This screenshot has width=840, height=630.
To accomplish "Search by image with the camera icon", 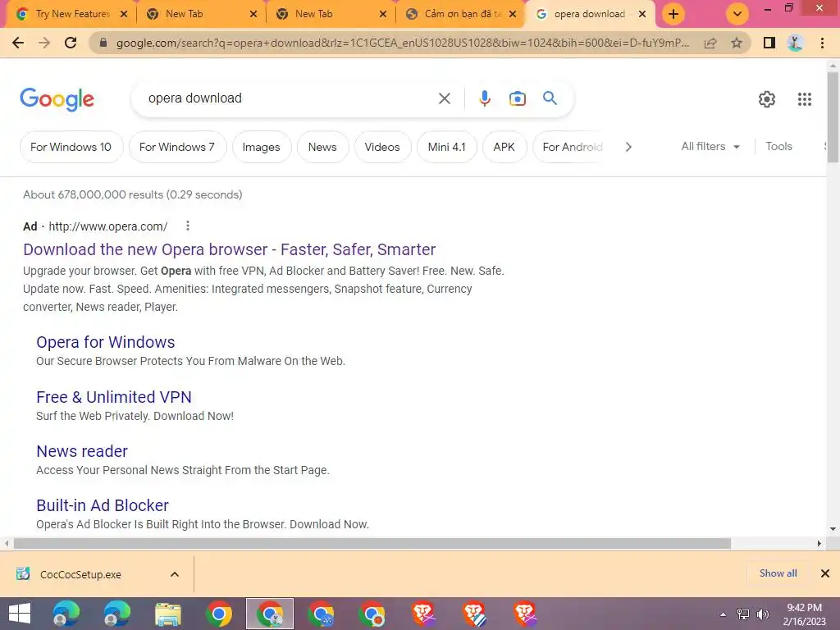I will tap(517, 98).
